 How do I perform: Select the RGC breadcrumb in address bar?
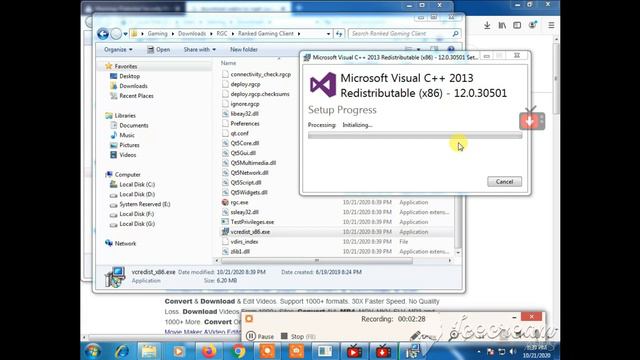tap(222, 33)
